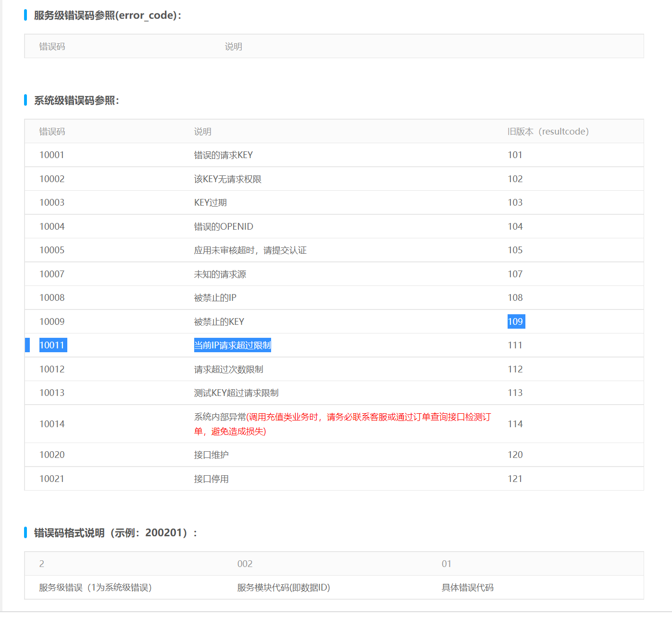Click error code 10004
This screenshot has height=629, width=672.
pos(52,226)
